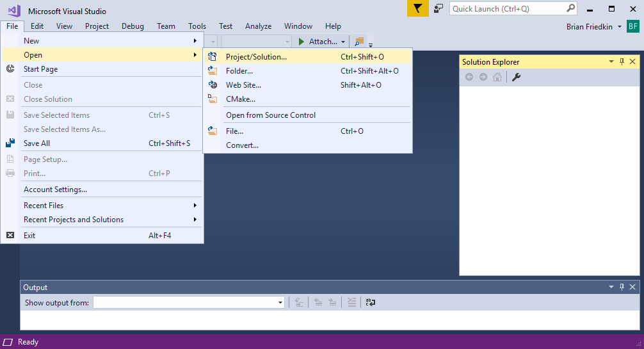Click Go to Next Message icon in Output

click(x=332, y=302)
